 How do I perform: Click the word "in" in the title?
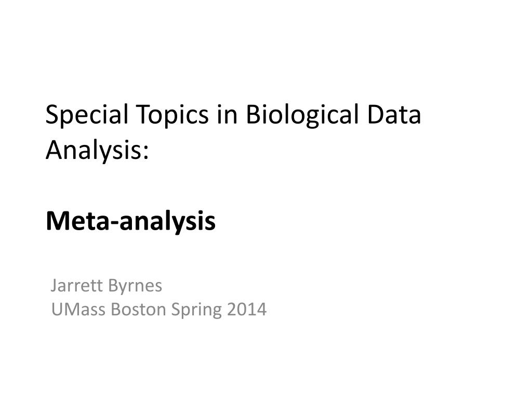pyautogui.click(x=227, y=114)
